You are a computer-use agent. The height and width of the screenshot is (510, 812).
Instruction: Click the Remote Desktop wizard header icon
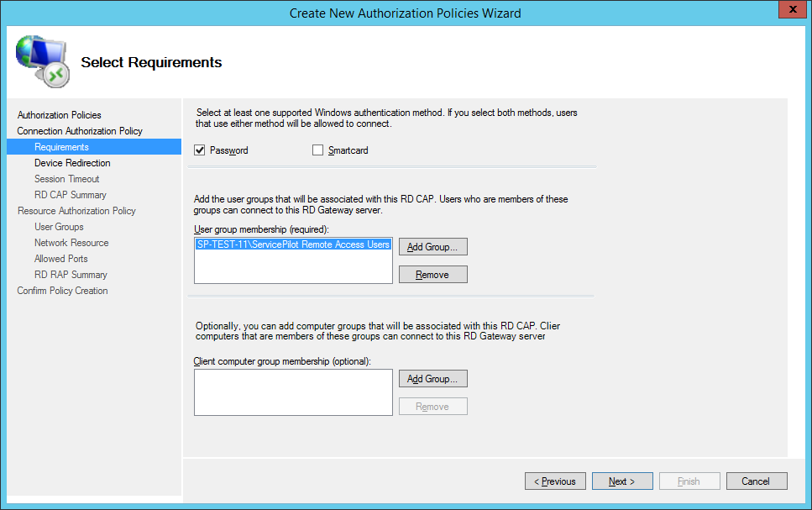[42, 62]
